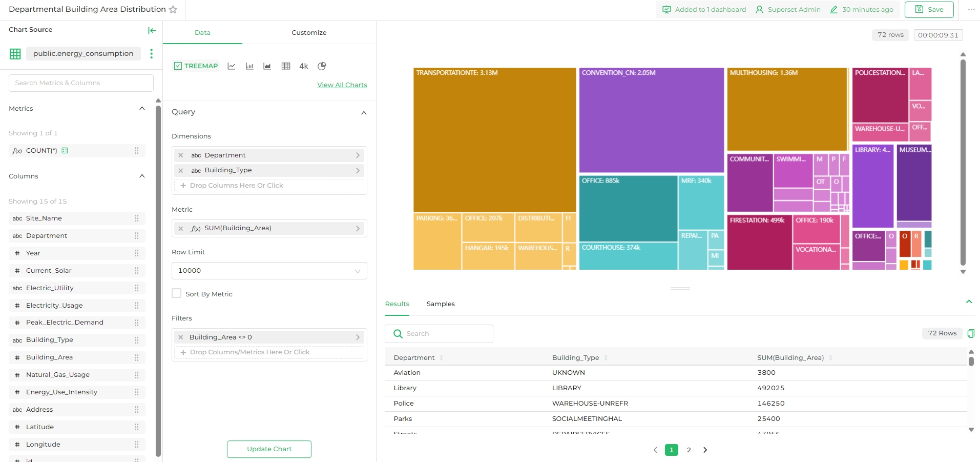Image resolution: width=980 pixels, height=462 pixels.
Task: Click the chart area vertical scrollbar
Action: pos(963,163)
